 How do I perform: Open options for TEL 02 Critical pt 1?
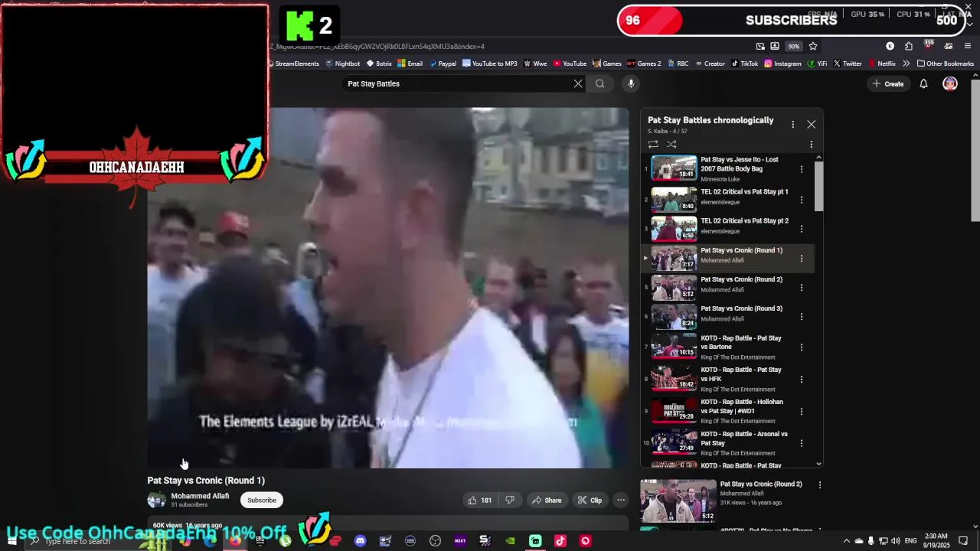pyautogui.click(x=802, y=200)
